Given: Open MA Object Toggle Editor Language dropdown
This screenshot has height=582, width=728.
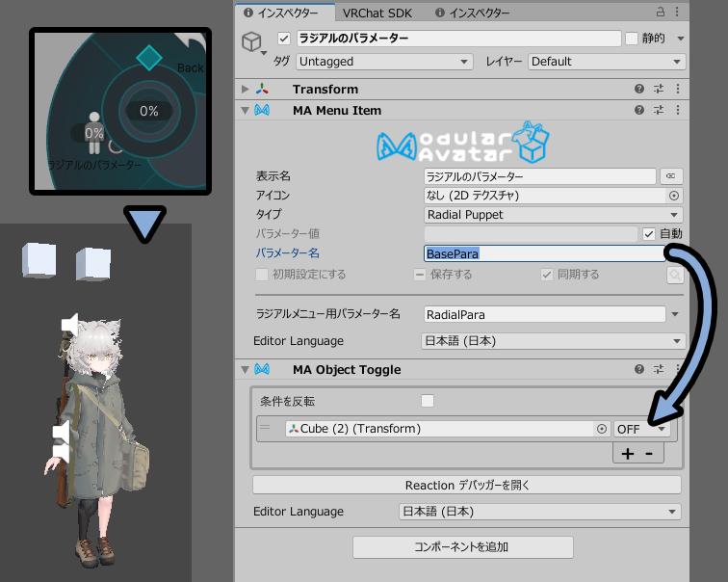Looking at the screenshot, I should point(540,512).
